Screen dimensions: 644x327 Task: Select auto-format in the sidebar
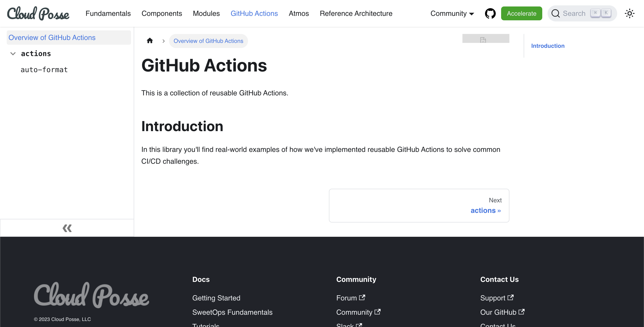(44, 70)
